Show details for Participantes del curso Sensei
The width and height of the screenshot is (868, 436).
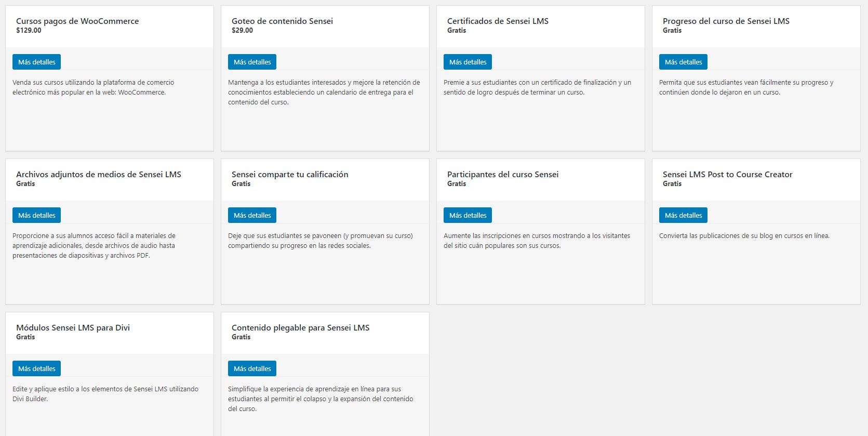[x=468, y=215]
